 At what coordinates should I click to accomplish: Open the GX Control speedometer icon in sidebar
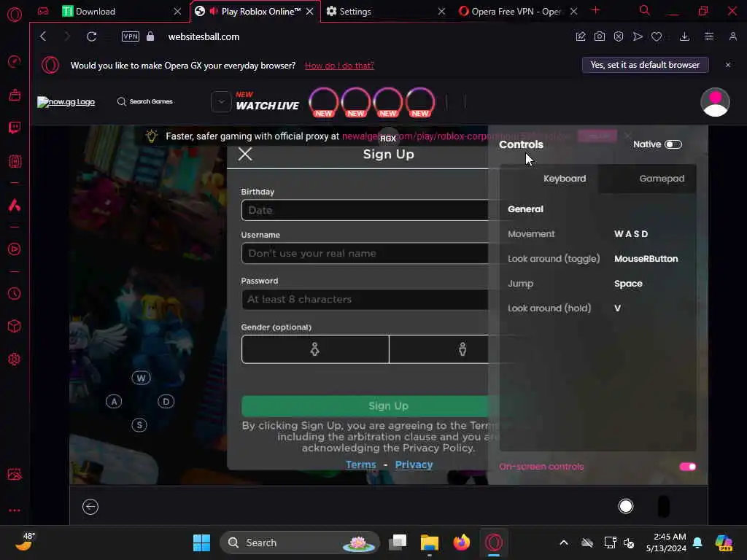coord(15,61)
